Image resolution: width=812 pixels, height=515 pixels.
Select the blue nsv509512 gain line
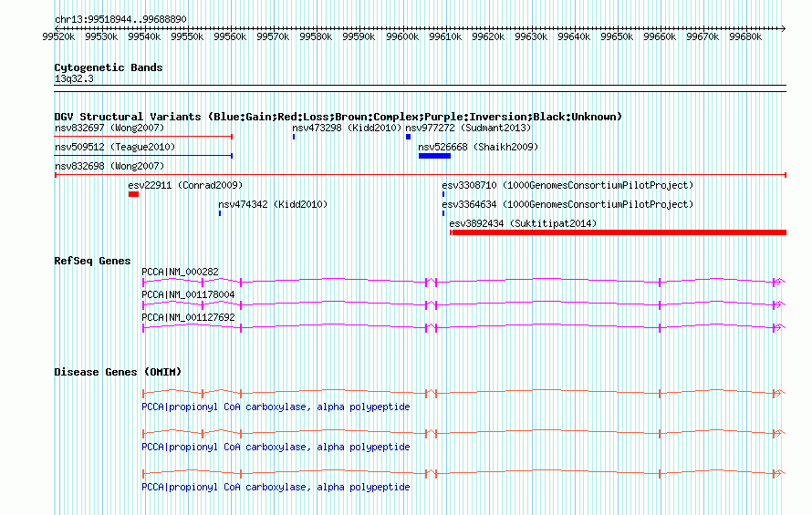tap(143, 156)
